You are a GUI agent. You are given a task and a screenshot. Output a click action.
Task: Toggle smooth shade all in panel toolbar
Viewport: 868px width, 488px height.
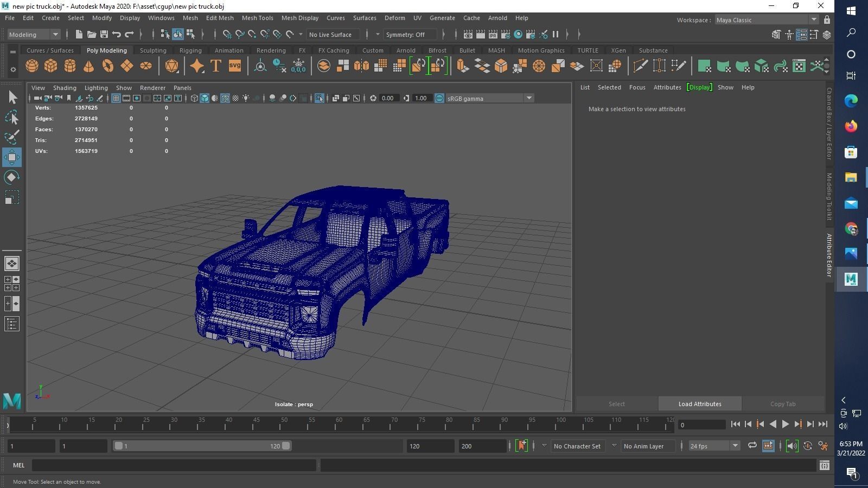click(205, 98)
